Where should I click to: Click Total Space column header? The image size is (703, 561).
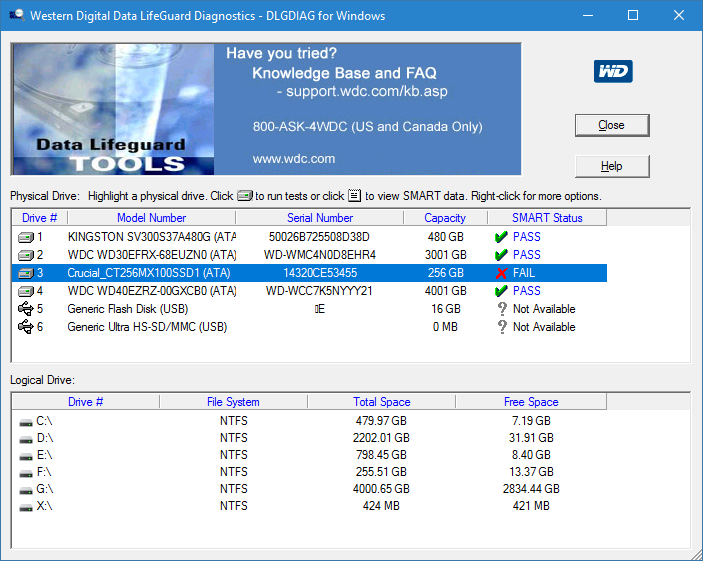tap(382, 402)
